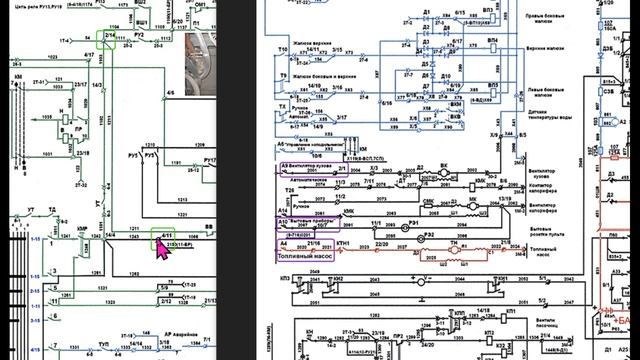640x360 pixels.
Task: Click the '4/17' terminal node label
Action: pyautogui.click(x=89, y=55)
